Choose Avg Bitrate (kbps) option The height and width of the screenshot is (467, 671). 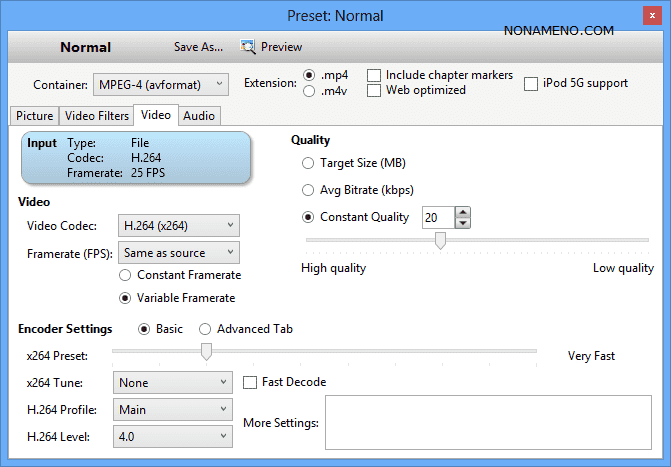307,190
